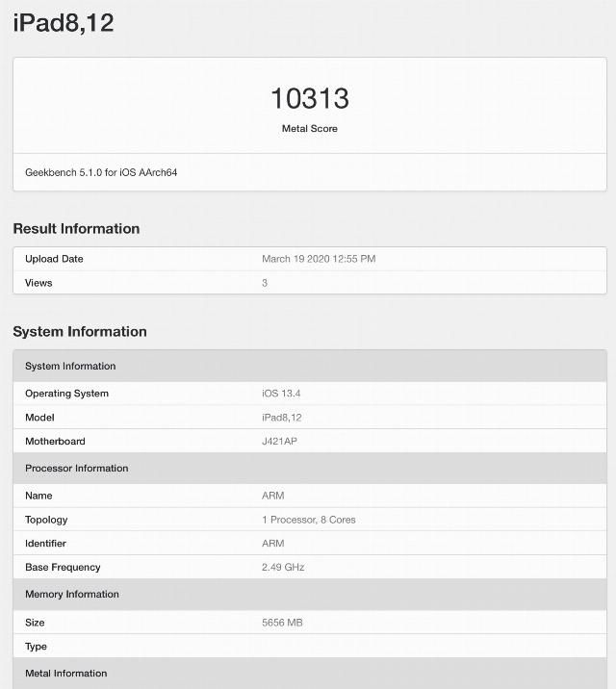Screen dimensions: 616x689
Task: Click the Metal Information header row
Action: [x=310, y=674]
